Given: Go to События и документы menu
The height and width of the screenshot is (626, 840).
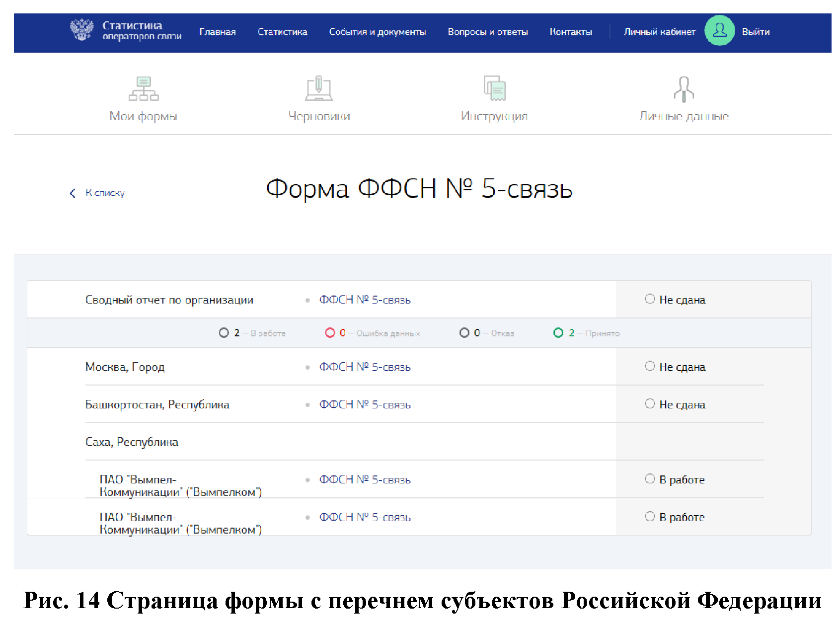Looking at the screenshot, I should click(x=378, y=32).
